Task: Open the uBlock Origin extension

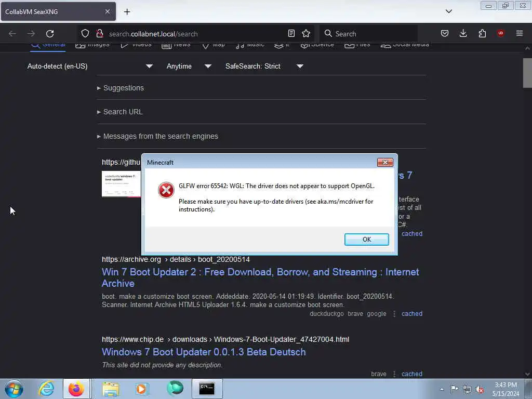Action: tap(500, 33)
